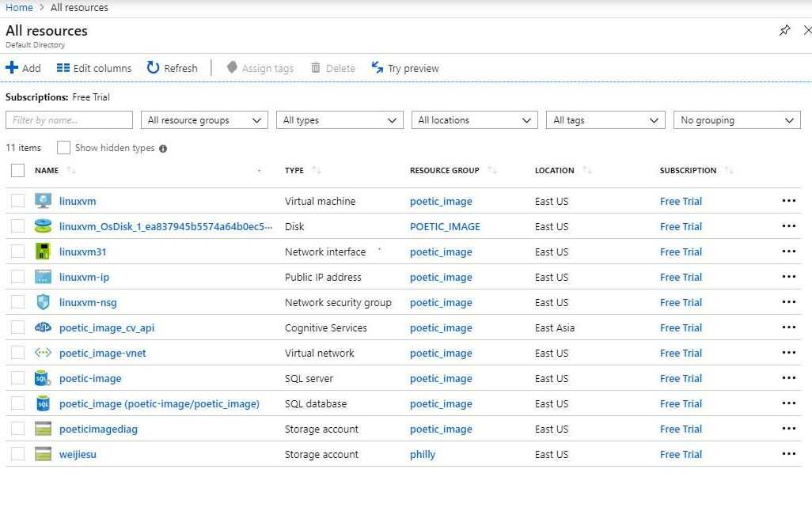Viewport: 812px width, 507px height.
Task: Click the linuxvm31 network interface icon
Action: tap(43, 252)
